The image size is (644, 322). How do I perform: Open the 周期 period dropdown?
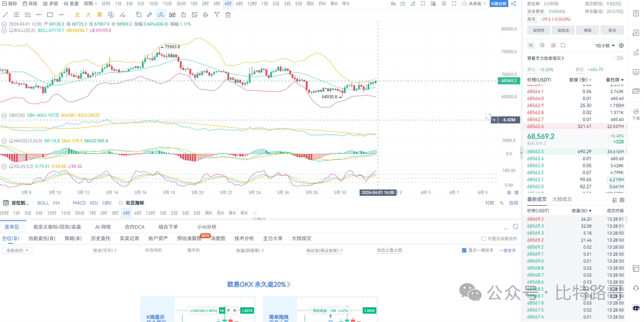click(90, 3)
